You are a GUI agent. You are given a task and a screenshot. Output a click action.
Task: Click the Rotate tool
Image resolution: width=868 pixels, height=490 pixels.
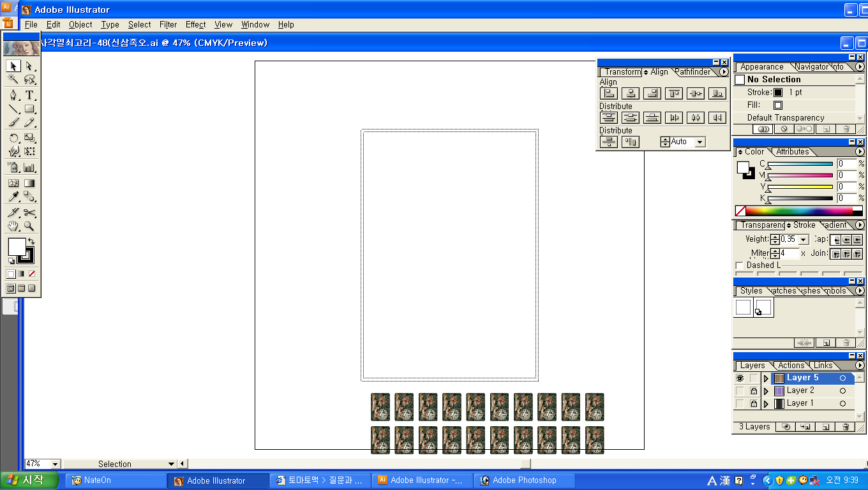tap(13, 138)
